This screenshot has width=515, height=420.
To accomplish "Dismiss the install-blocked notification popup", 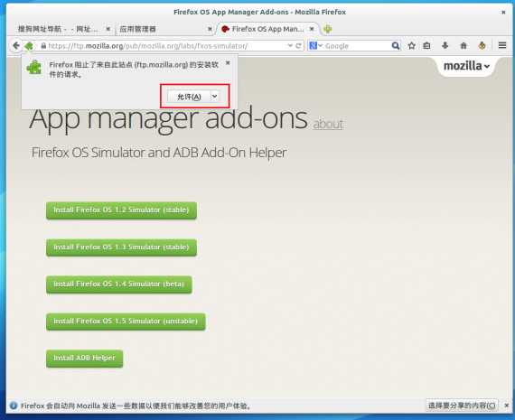I will pyautogui.click(x=228, y=63).
